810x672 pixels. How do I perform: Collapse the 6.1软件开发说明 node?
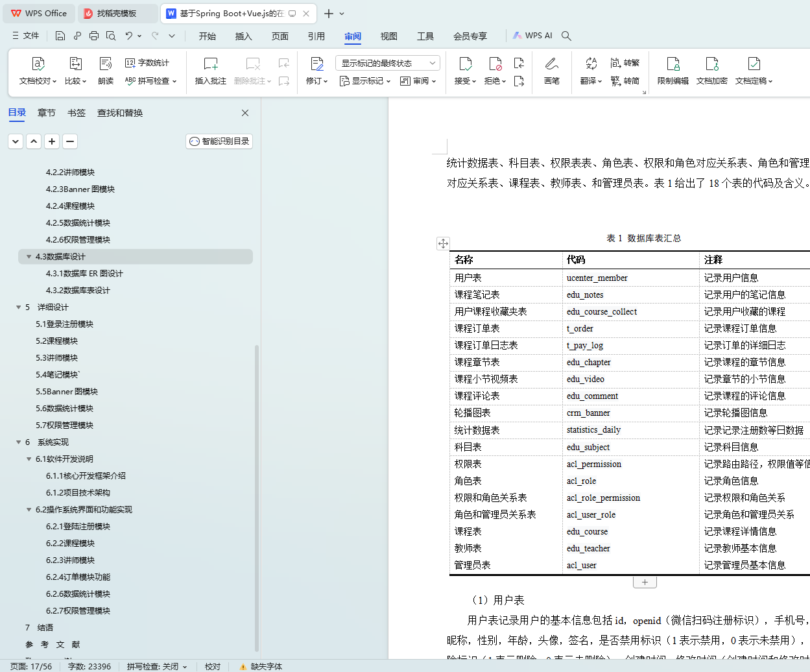coord(29,459)
